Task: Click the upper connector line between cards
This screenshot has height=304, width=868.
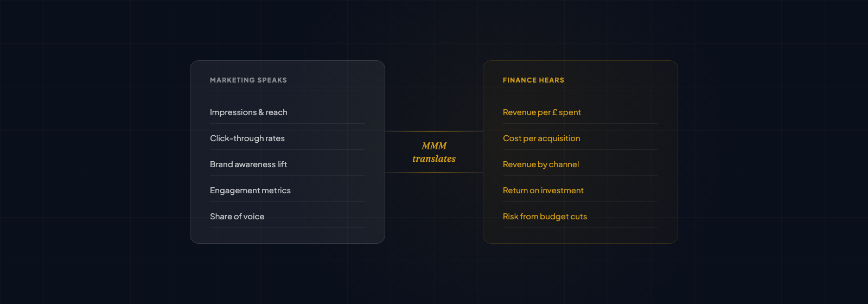Action: 434,131
